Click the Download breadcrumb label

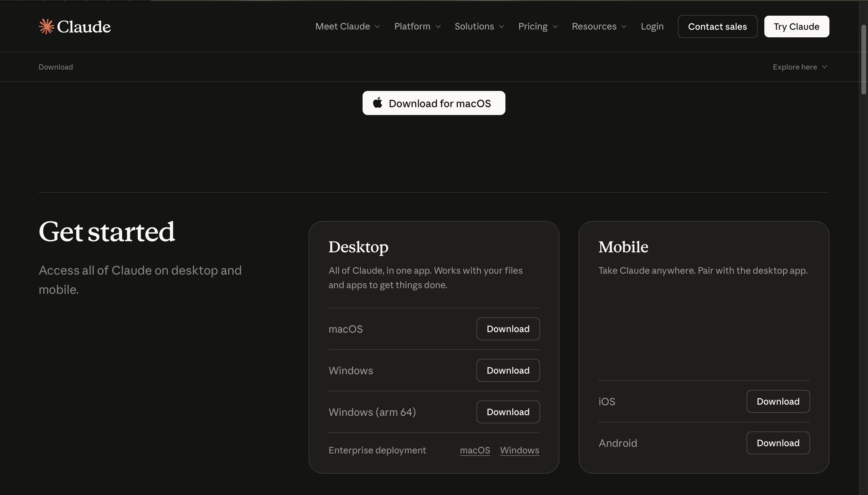coord(55,67)
